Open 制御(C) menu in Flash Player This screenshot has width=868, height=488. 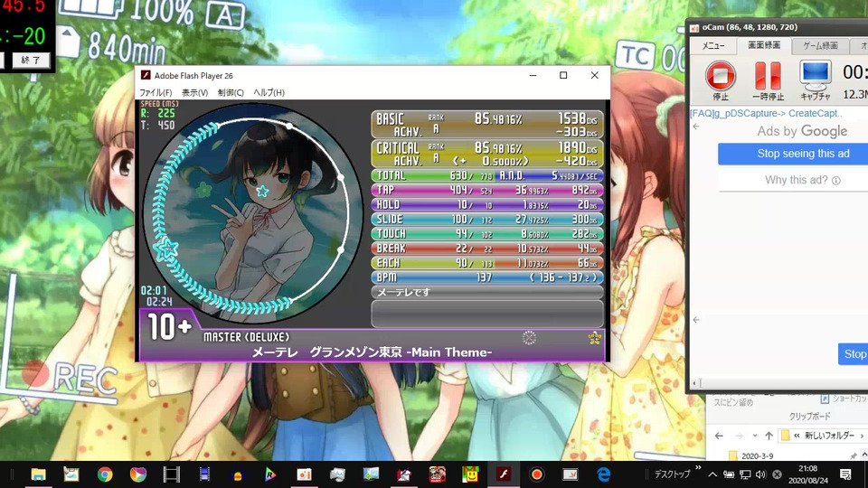(231, 92)
